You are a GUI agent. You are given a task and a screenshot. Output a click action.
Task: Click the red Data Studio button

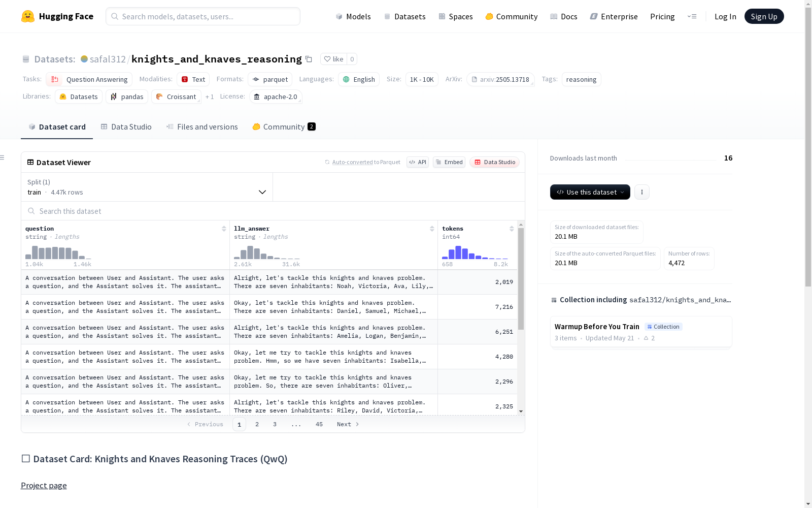coord(495,162)
